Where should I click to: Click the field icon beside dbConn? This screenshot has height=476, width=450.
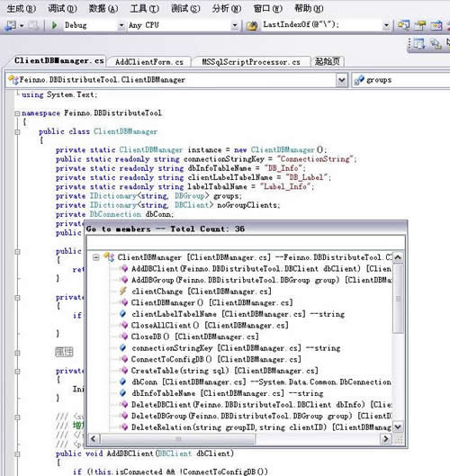pos(122,382)
